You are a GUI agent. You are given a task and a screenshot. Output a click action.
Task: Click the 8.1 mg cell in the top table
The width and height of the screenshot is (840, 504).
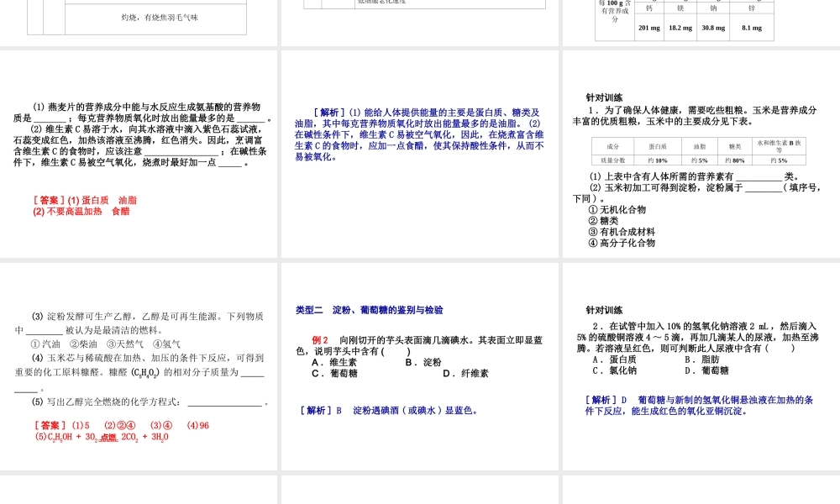752,28
